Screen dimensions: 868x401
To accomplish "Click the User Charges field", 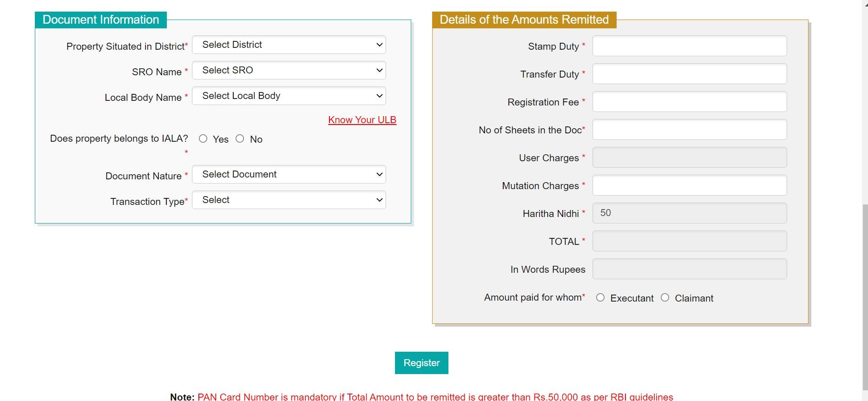I will pyautogui.click(x=690, y=158).
